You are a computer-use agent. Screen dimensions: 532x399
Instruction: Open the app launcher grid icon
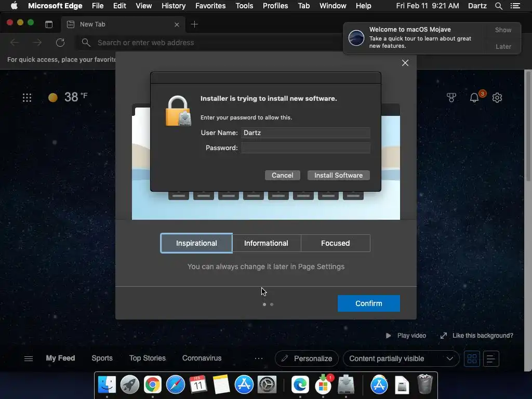point(27,98)
